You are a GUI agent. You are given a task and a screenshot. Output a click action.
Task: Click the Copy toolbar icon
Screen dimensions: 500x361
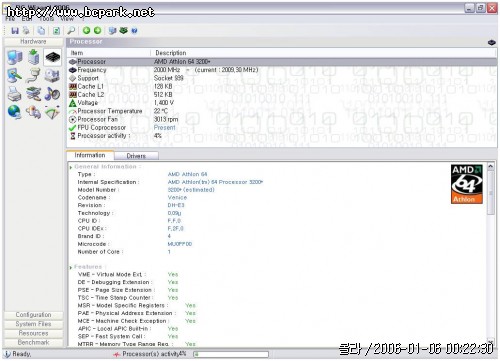(41, 31)
